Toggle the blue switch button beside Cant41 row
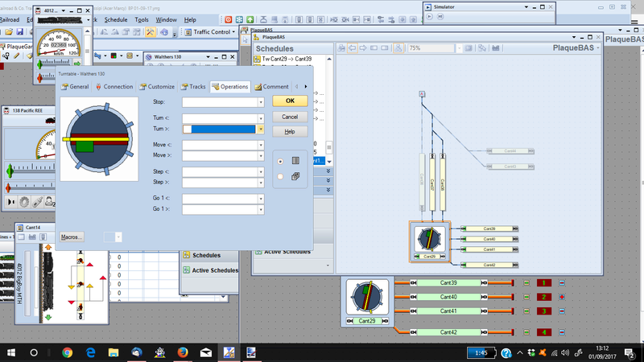 click(561, 311)
